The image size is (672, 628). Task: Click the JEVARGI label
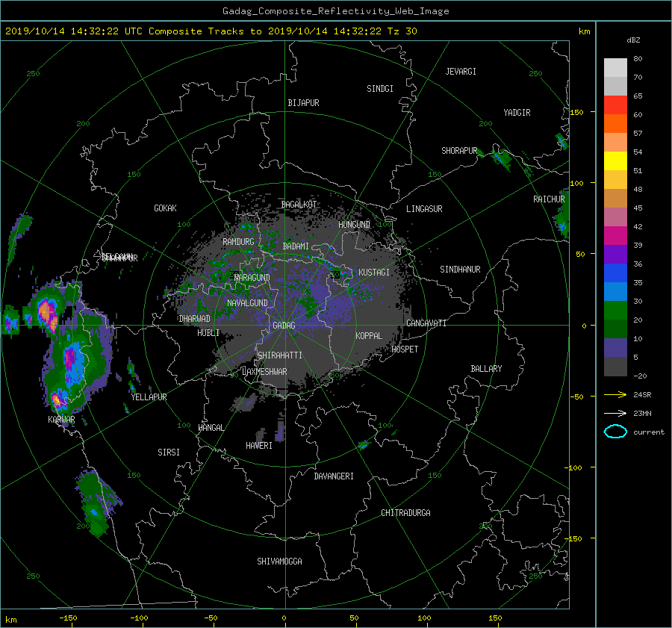click(x=461, y=72)
